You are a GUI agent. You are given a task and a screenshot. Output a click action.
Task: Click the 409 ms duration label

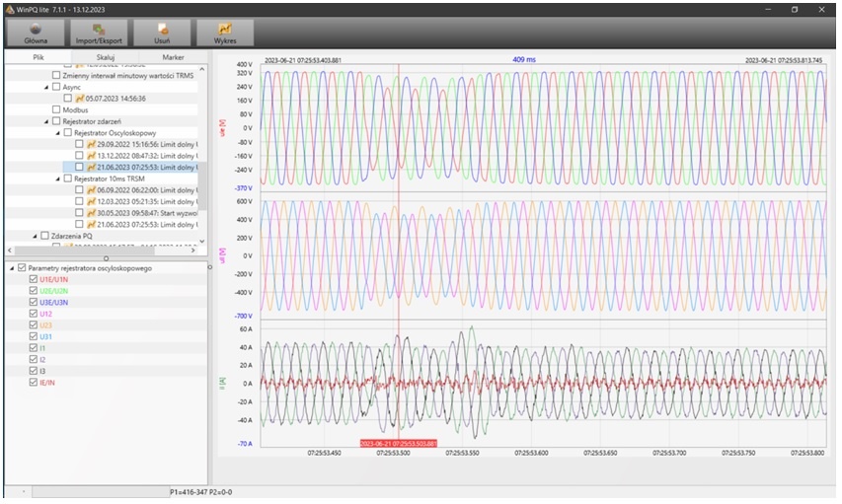[x=524, y=59]
